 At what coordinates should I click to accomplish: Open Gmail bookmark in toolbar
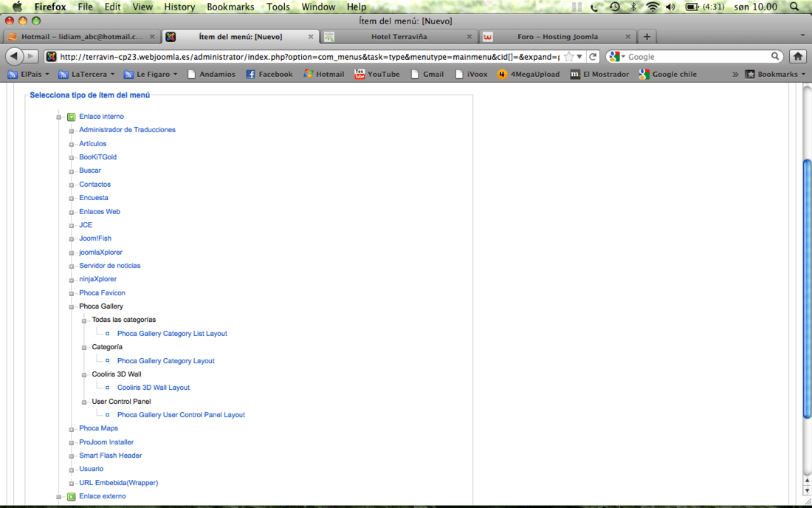[427, 74]
